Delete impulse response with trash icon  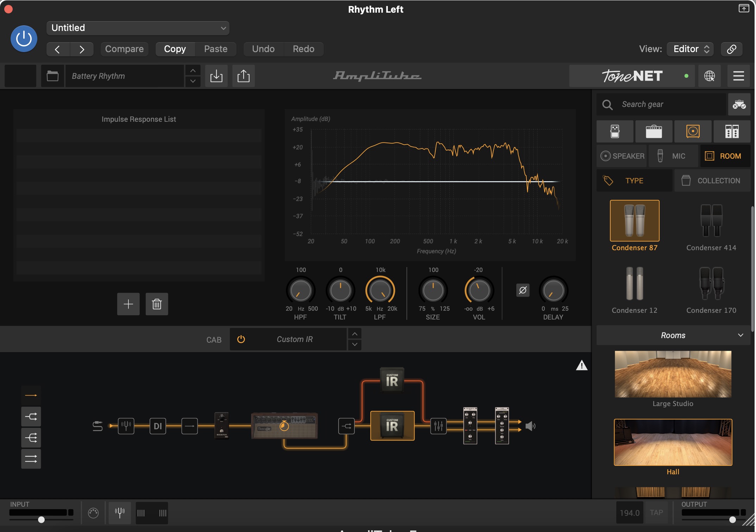[157, 304]
